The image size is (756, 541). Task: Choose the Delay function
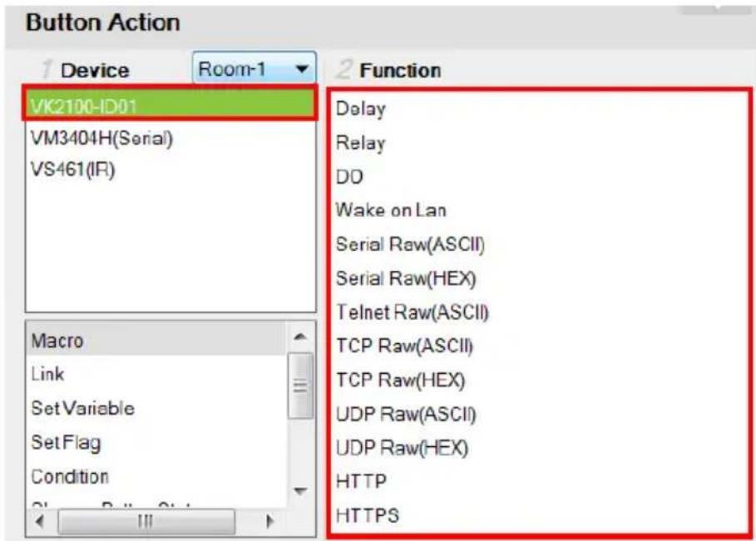[361, 109]
